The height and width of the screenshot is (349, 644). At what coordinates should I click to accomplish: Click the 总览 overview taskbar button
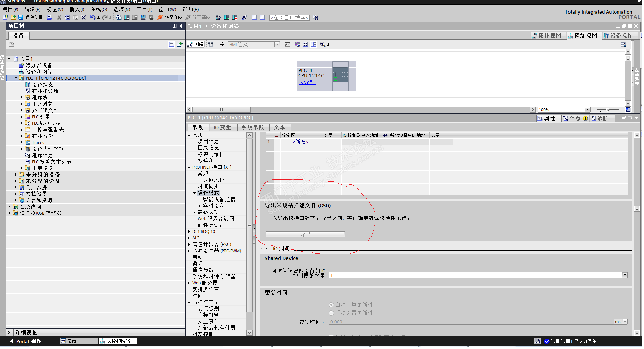(x=79, y=342)
